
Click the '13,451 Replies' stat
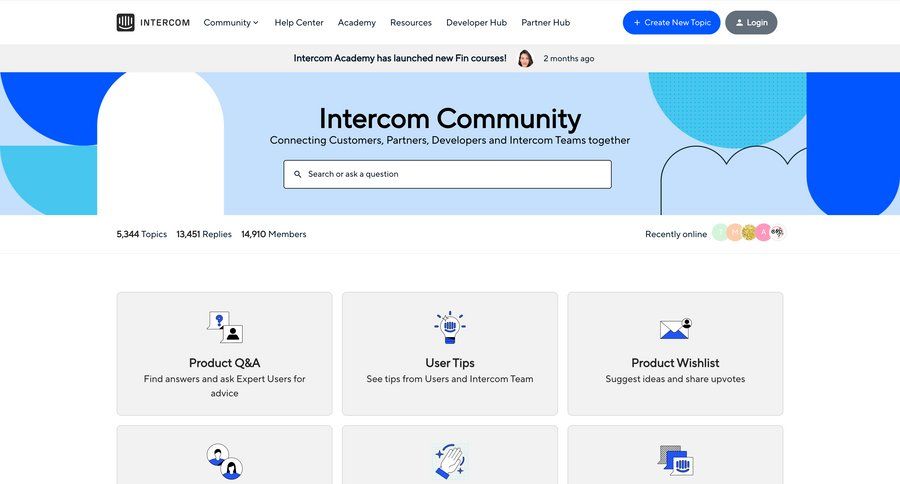coord(204,234)
